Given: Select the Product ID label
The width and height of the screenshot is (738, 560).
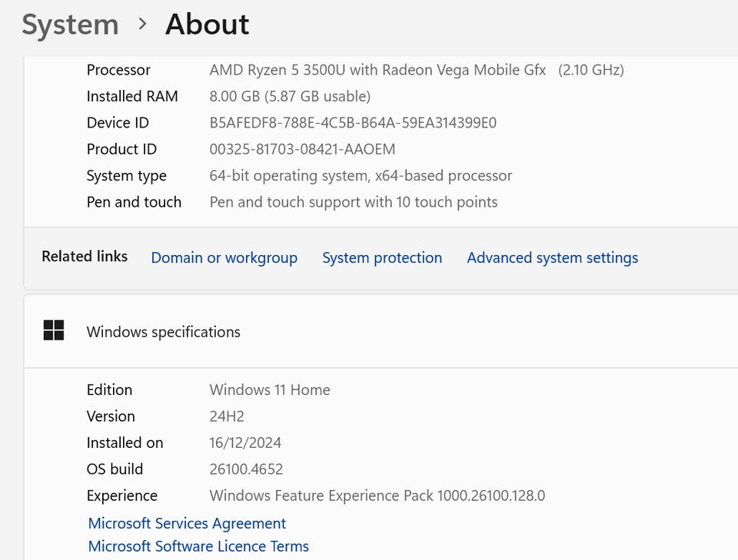Looking at the screenshot, I should pos(121,149).
